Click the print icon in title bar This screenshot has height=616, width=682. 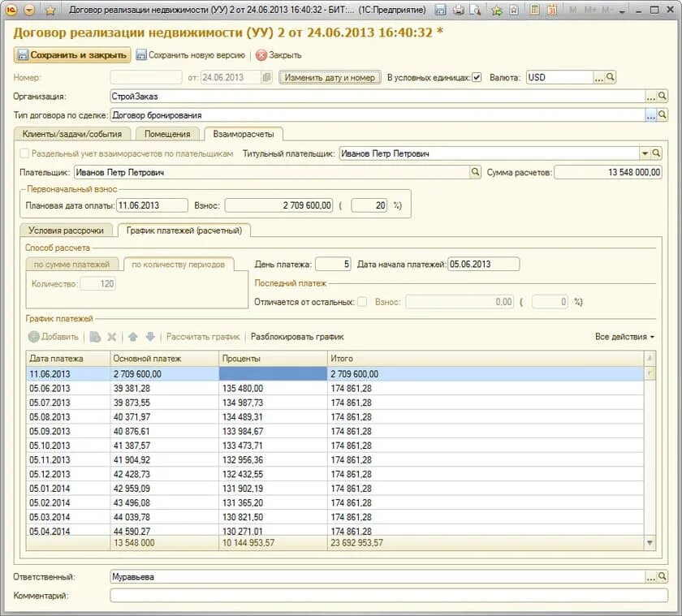pyautogui.click(x=458, y=10)
